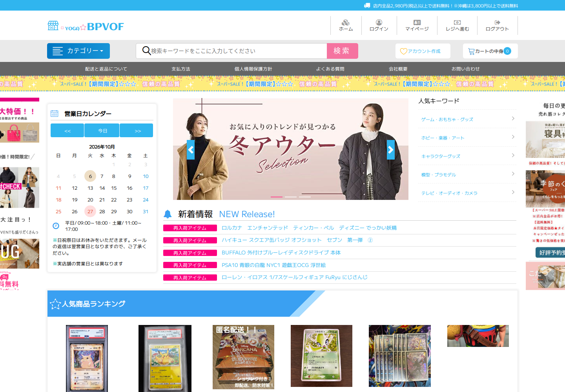
Task: Expand ゲーム・おもちゃ・グッズ keyword chevron
Action: click(x=513, y=118)
